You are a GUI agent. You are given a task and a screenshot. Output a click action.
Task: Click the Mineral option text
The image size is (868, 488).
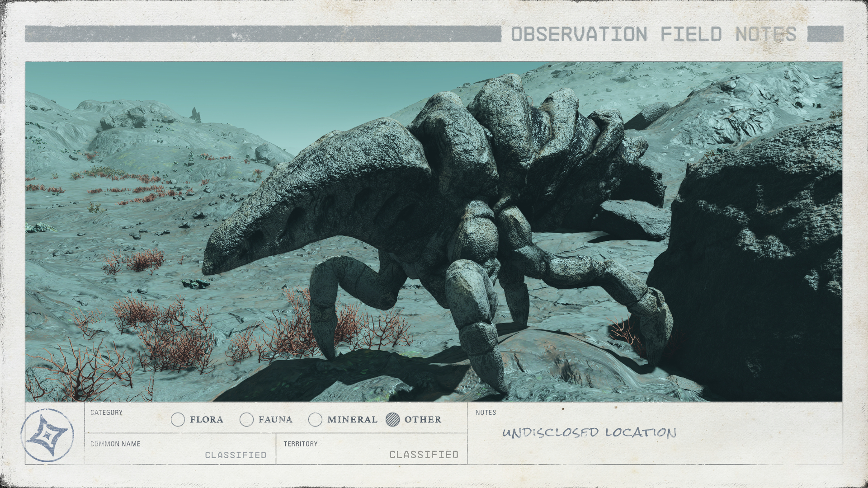tap(352, 420)
